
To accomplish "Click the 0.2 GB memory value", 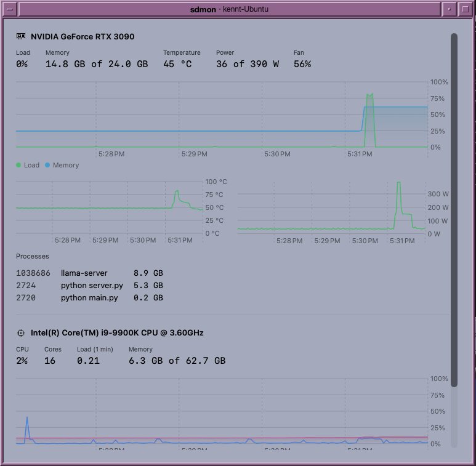I will (148, 297).
